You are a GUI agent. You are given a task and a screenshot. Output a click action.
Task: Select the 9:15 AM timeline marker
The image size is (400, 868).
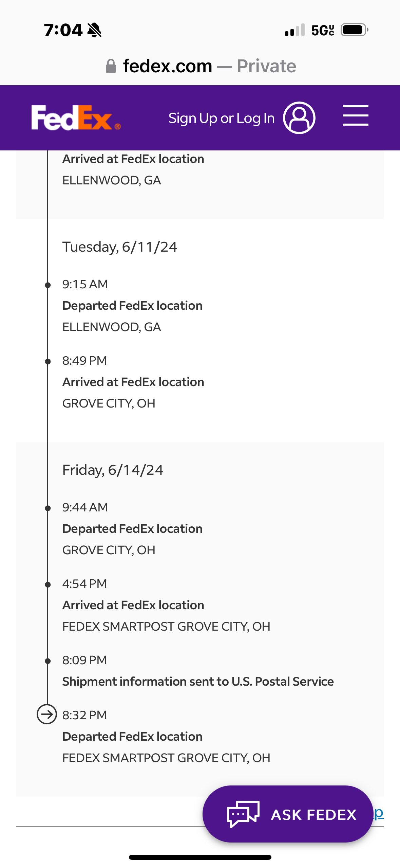(x=48, y=285)
